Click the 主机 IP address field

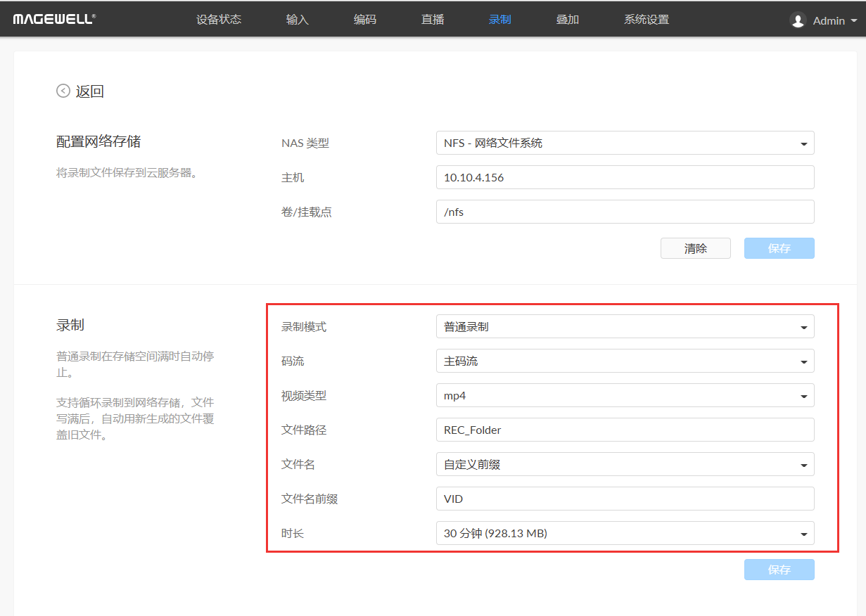pyautogui.click(x=625, y=177)
